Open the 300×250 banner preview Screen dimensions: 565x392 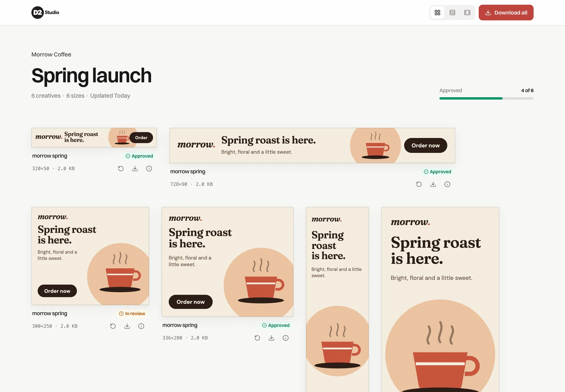90,256
